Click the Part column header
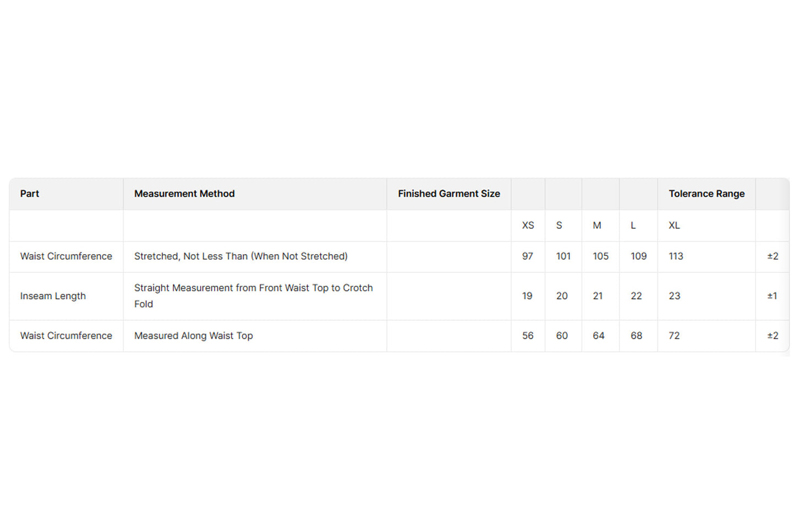 tap(30, 194)
